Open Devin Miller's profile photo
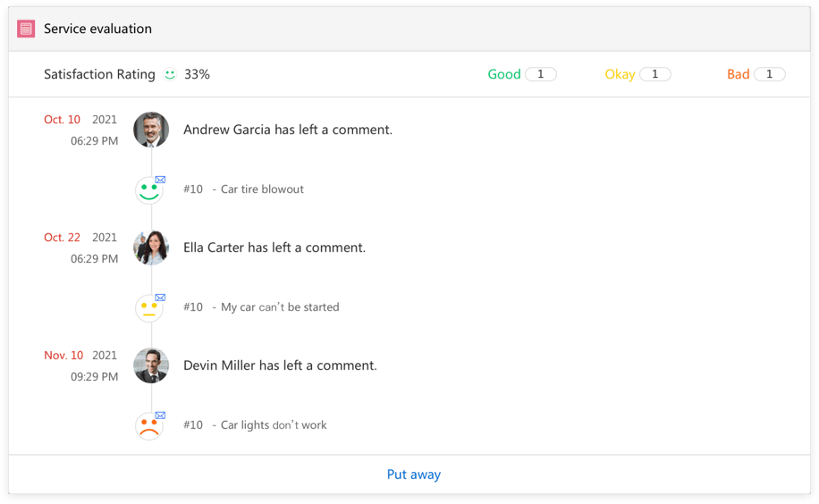 [x=151, y=365]
